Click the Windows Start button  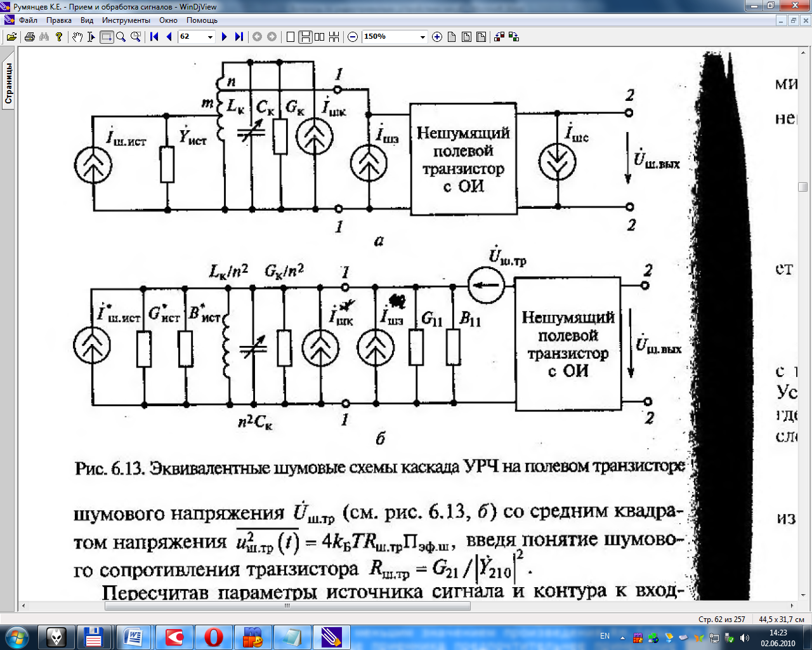coord(16,637)
